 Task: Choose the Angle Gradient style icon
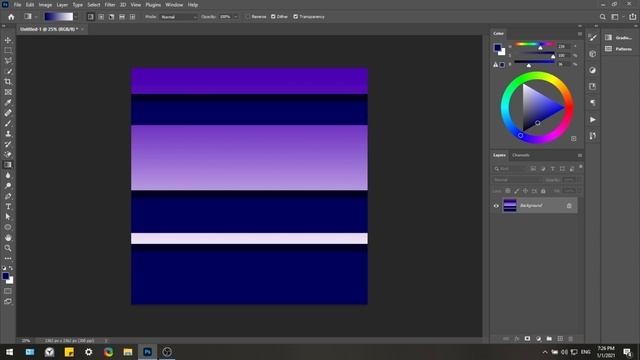[x=111, y=17]
